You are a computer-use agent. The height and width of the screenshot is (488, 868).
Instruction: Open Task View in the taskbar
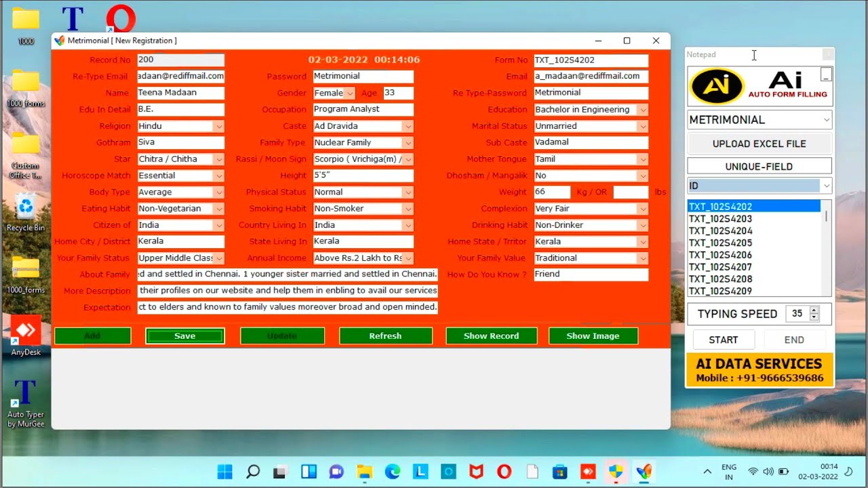281,471
